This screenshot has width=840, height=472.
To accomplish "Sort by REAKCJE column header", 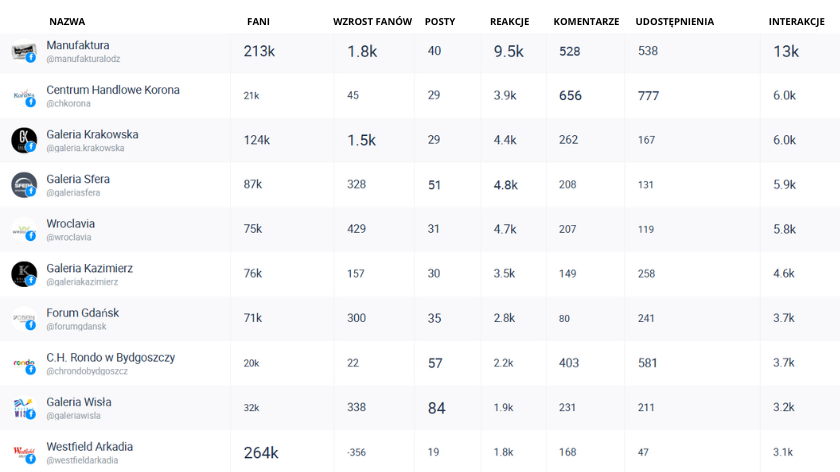I will pyautogui.click(x=510, y=21).
